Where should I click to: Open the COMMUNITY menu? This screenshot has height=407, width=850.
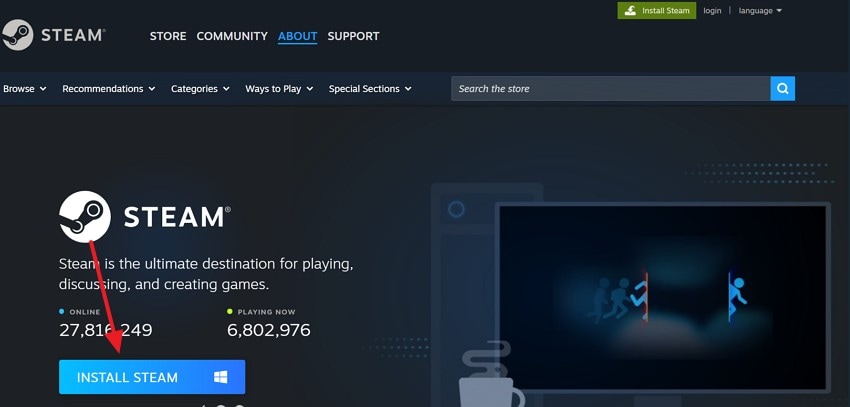(x=232, y=36)
